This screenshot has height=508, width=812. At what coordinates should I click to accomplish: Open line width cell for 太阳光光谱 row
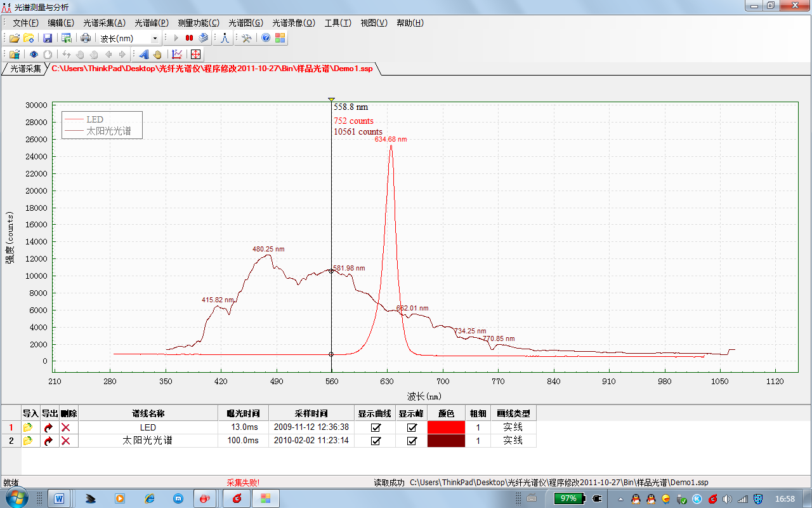coord(478,441)
